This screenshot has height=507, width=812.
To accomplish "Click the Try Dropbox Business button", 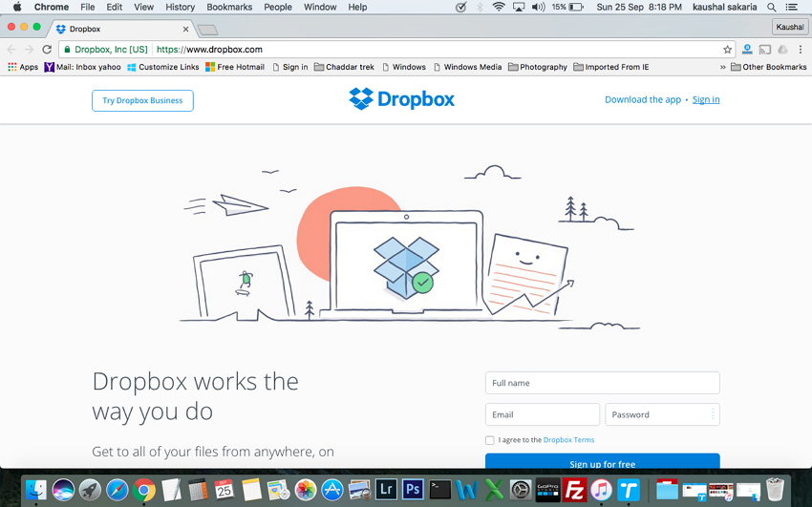I will (142, 100).
